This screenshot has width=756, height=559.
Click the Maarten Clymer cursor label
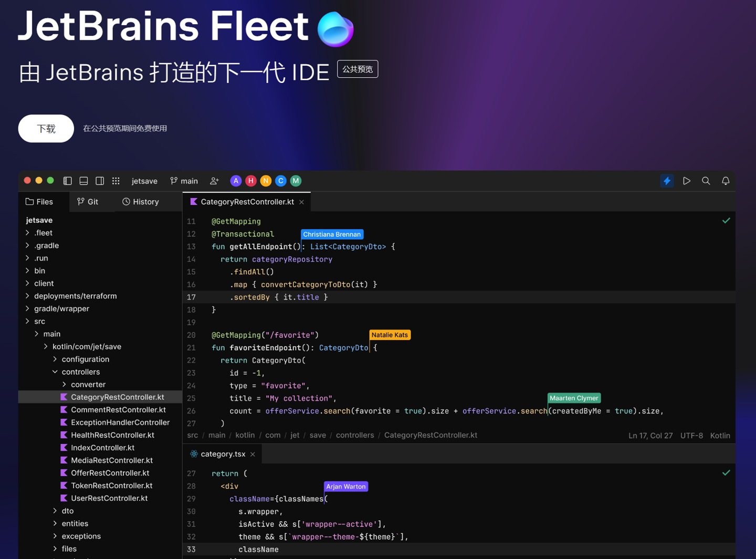(x=574, y=398)
